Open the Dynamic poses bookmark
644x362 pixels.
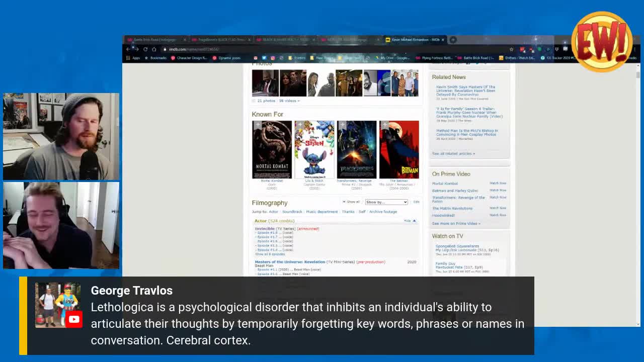(226, 58)
